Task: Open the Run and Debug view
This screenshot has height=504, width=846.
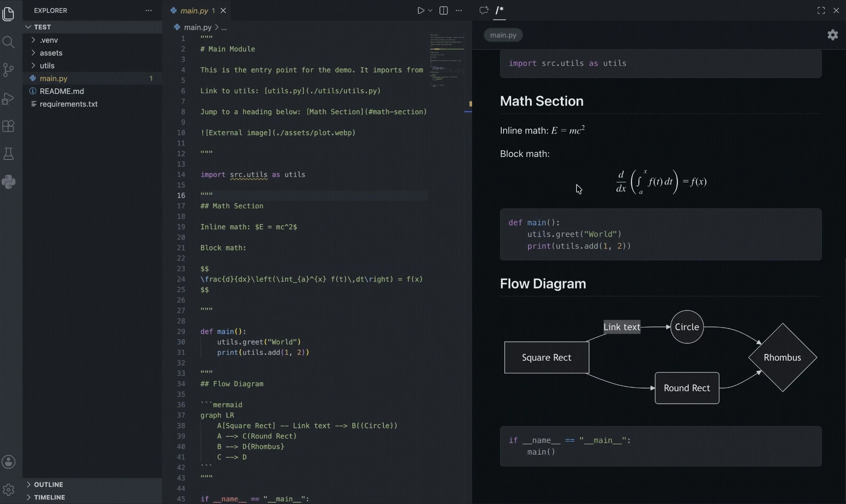Action: (x=9, y=98)
